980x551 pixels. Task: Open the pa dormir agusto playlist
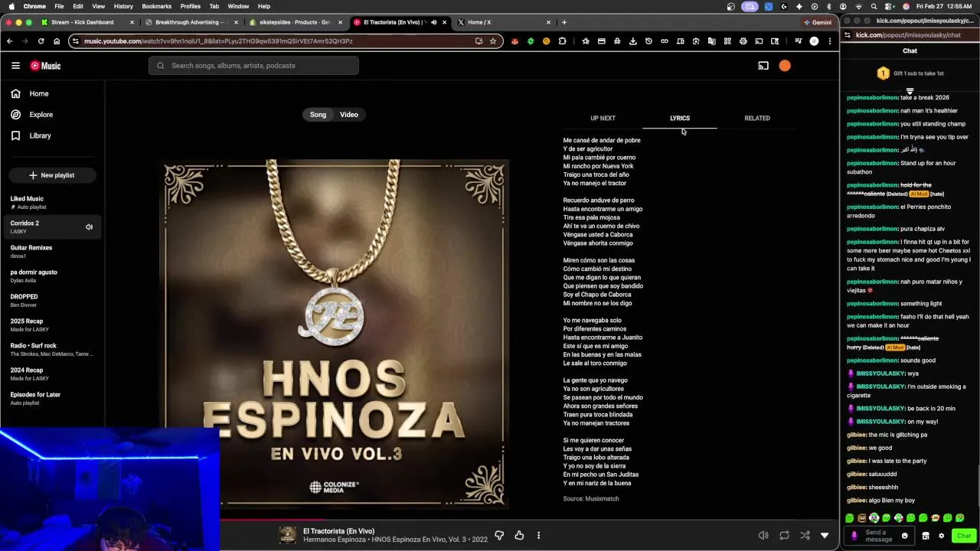tap(51, 276)
